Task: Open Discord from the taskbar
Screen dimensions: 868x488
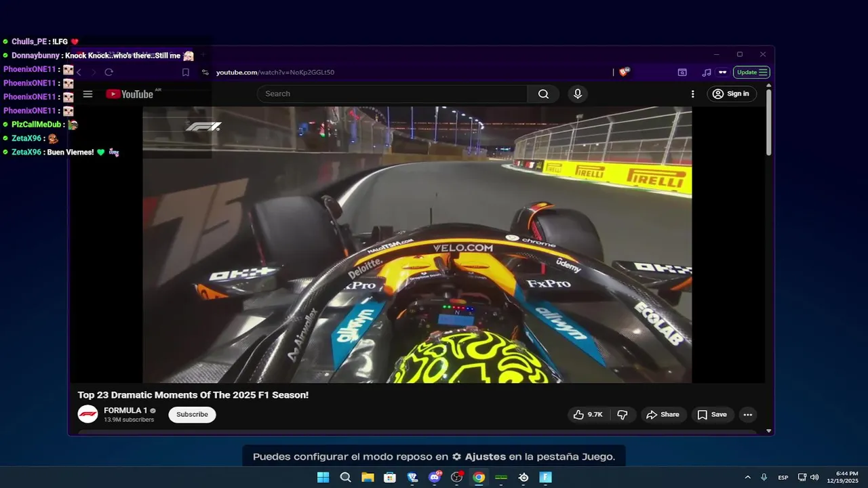Action: [435, 477]
